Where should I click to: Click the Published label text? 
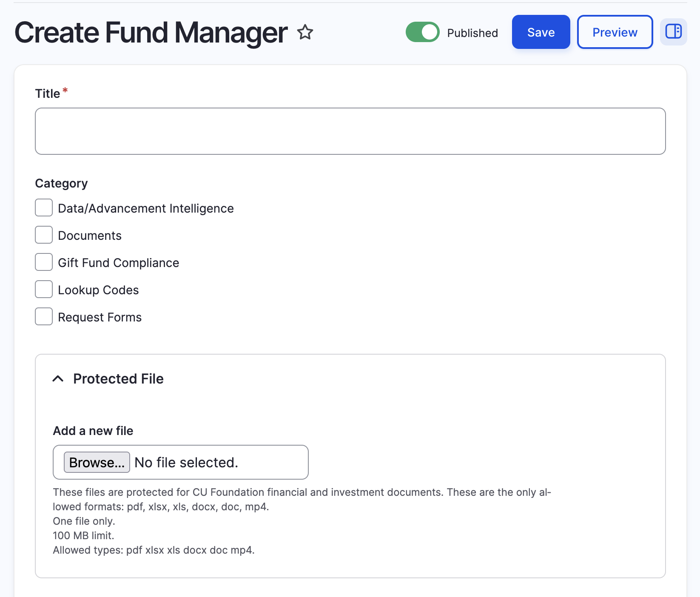tap(472, 33)
